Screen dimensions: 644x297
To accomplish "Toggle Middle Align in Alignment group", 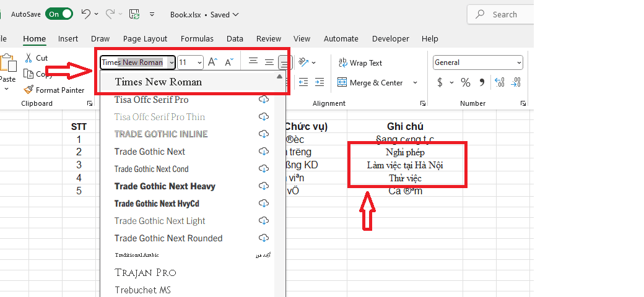I will tap(269, 61).
